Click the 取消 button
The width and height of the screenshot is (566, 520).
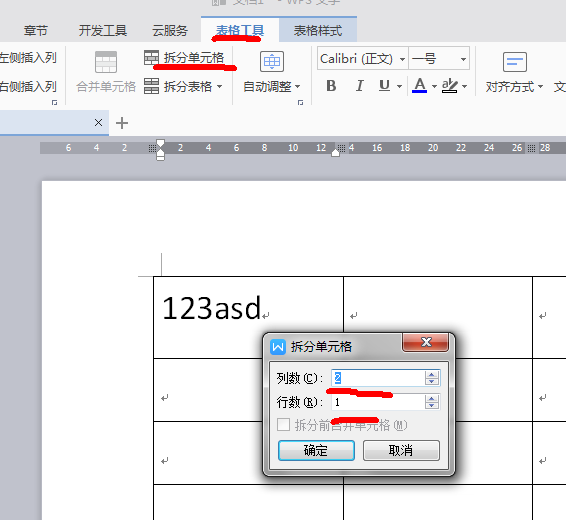click(401, 450)
